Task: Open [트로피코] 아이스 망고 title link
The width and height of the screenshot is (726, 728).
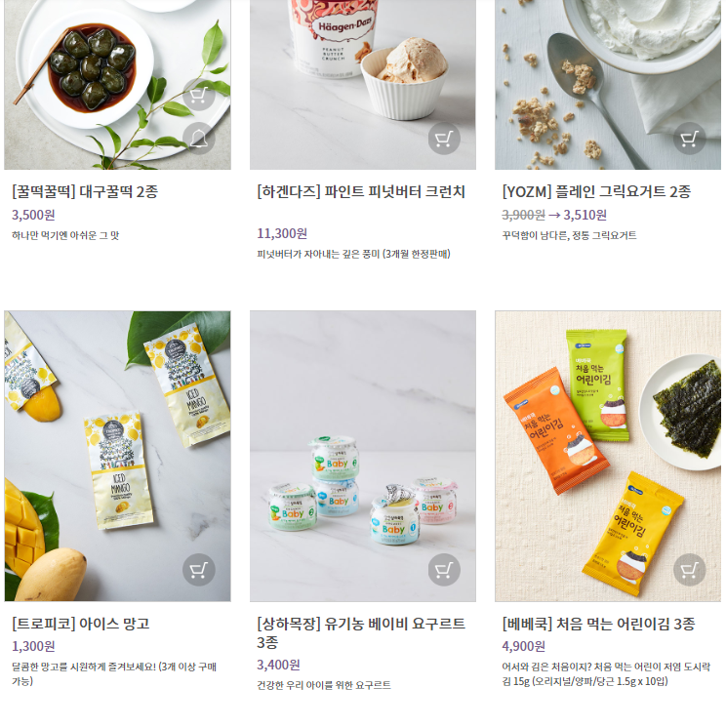Action: point(81,623)
